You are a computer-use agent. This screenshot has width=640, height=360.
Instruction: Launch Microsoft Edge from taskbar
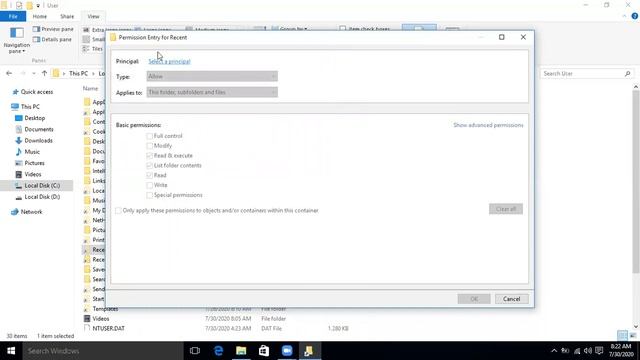click(x=218, y=351)
